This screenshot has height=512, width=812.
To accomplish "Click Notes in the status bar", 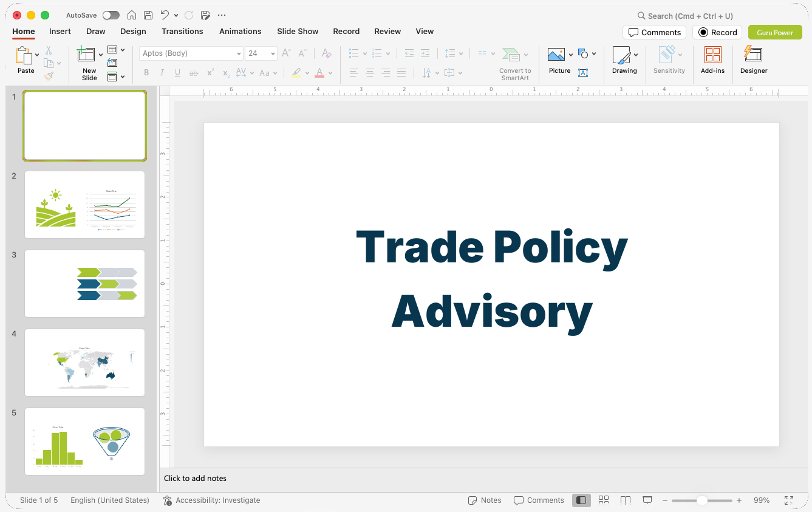I will [x=485, y=500].
